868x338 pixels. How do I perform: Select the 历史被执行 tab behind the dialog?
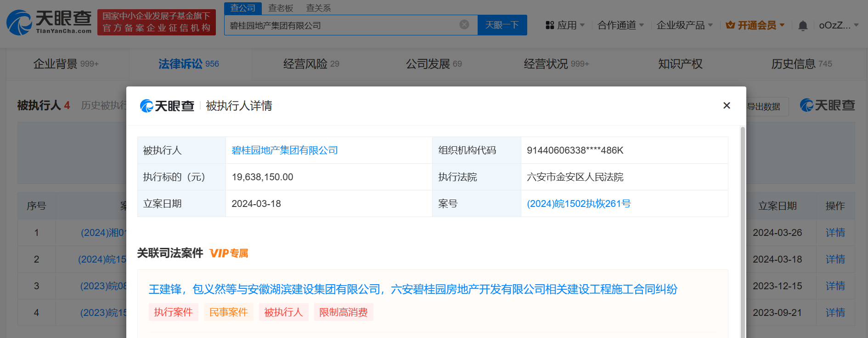tap(104, 105)
